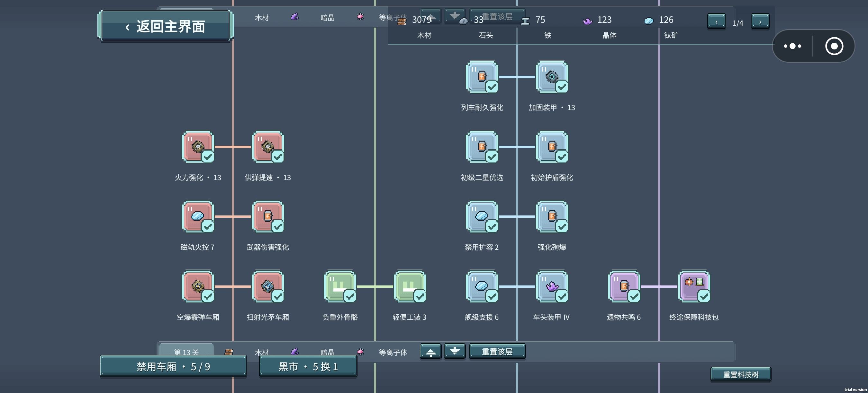Open the 磁轨火控 7 node
Image resolution: width=868 pixels, height=393 pixels.
pos(198,217)
